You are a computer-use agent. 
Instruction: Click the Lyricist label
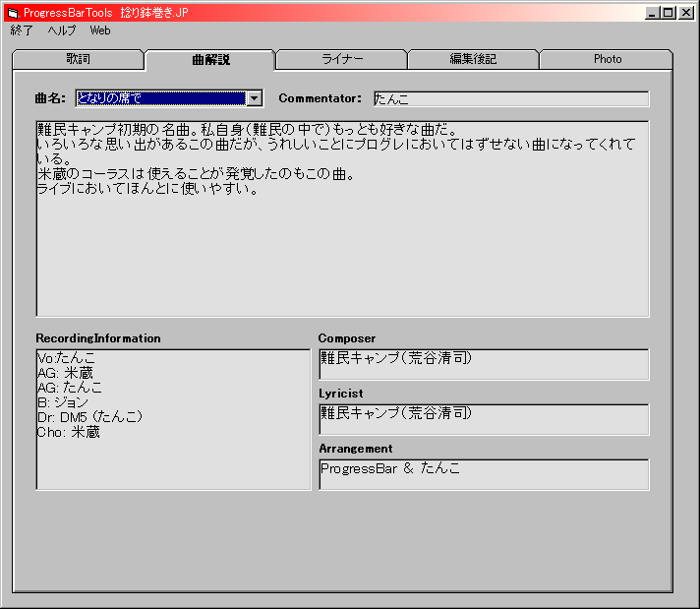pos(341,394)
